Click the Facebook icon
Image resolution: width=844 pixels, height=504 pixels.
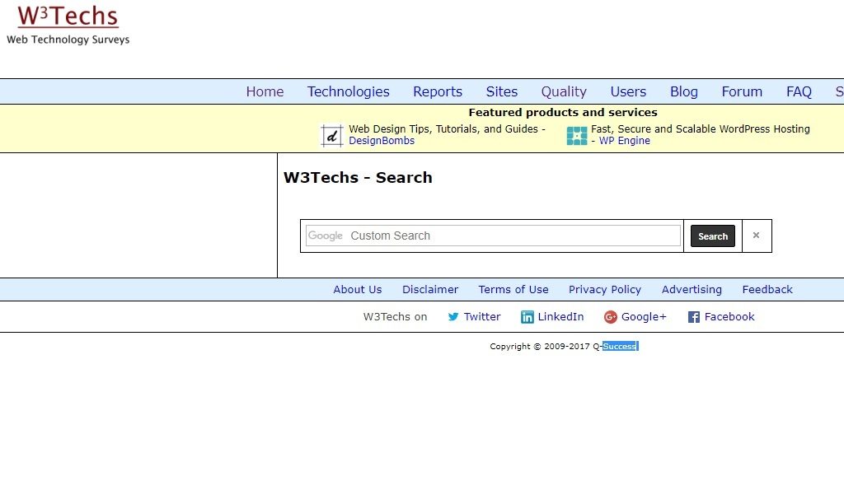694,317
